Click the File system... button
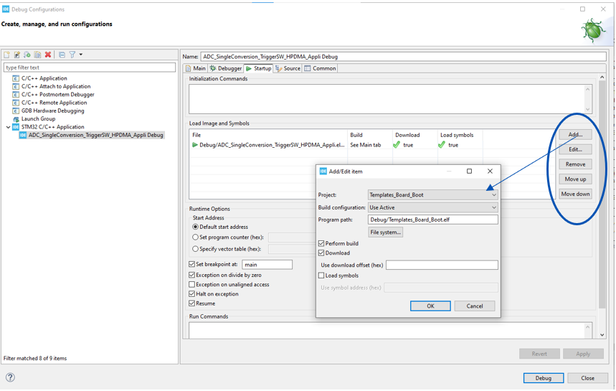Viewport: 616px width, 391px height. (385, 232)
